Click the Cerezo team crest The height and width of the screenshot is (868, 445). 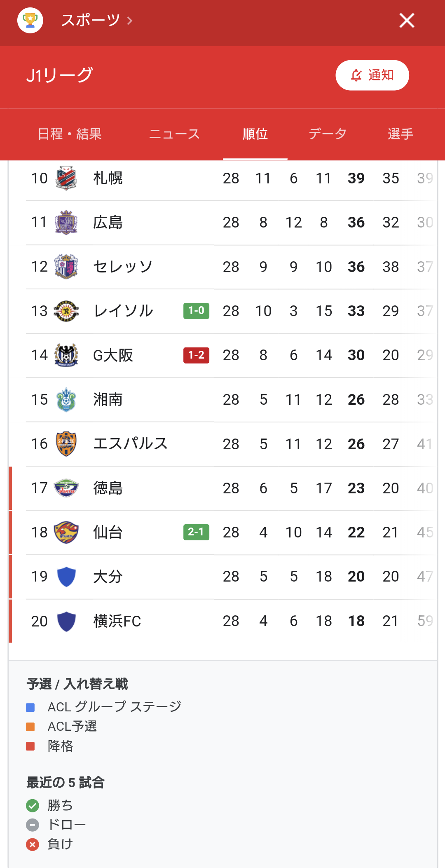pos(66,267)
